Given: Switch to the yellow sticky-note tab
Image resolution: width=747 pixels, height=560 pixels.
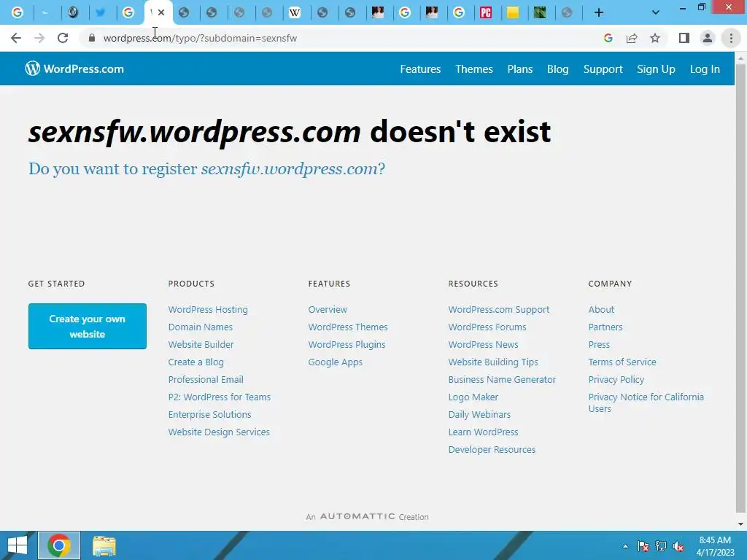Looking at the screenshot, I should pyautogui.click(x=513, y=13).
